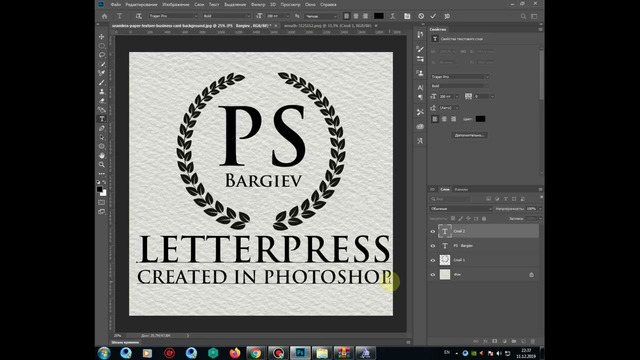Viewport: 640px width, 360px height.
Task: Open the Windows Start button
Action: tap(104, 353)
